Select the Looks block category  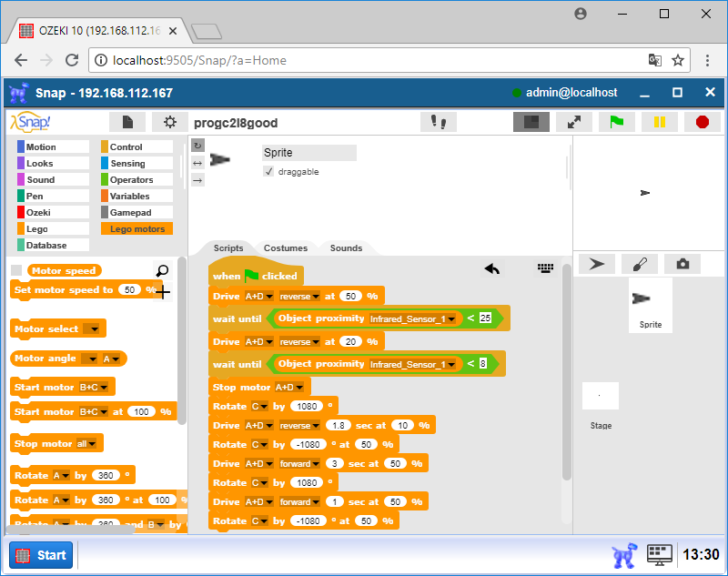coord(53,163)
